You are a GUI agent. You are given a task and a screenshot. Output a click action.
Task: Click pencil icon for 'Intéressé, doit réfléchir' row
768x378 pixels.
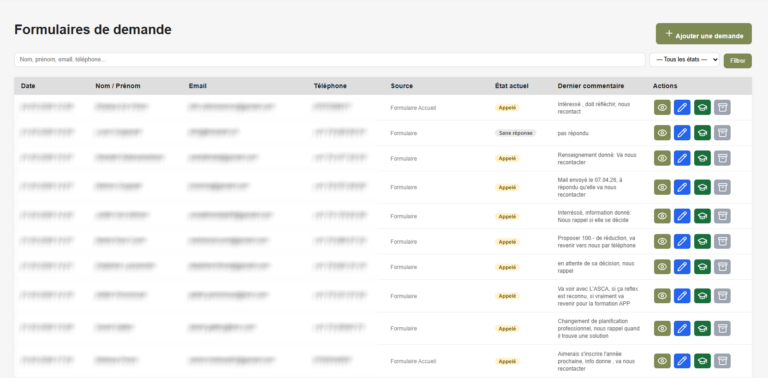[682, 107]
